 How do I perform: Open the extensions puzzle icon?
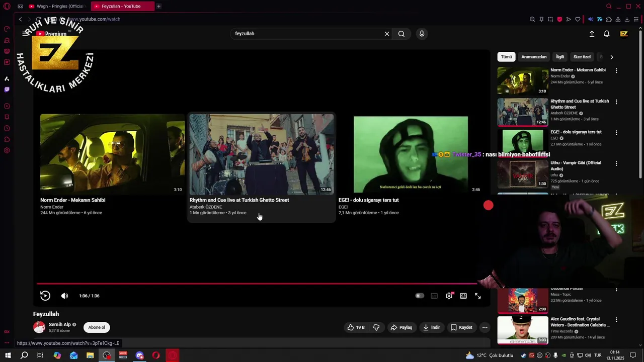(609, 20)
